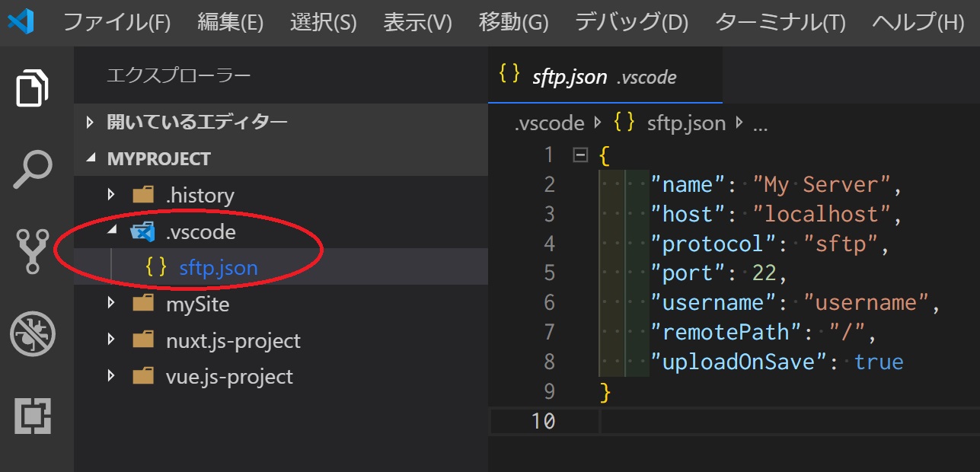This screenshot has width=980, height=472.
Task: Click the .vscode breadcrumb segment
Action: pyautogui.click(x=549, y=123)
